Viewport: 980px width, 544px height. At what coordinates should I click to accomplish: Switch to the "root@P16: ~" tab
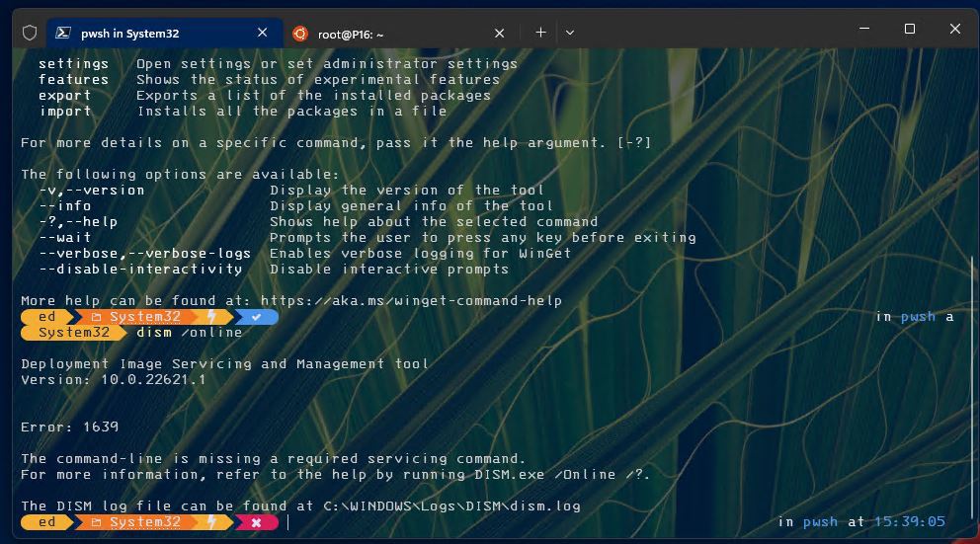click(x=352, y=33)
